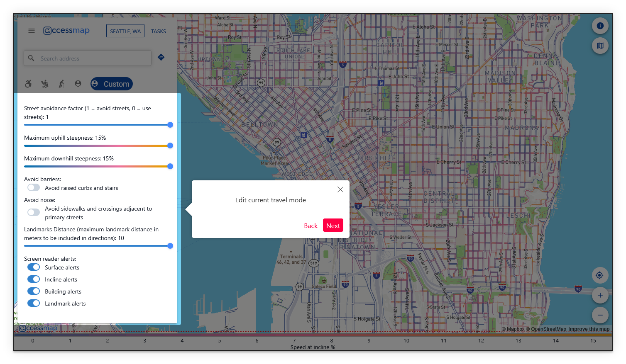Open the map legend icon
The image size is (626, 364).
coord(600,46)
